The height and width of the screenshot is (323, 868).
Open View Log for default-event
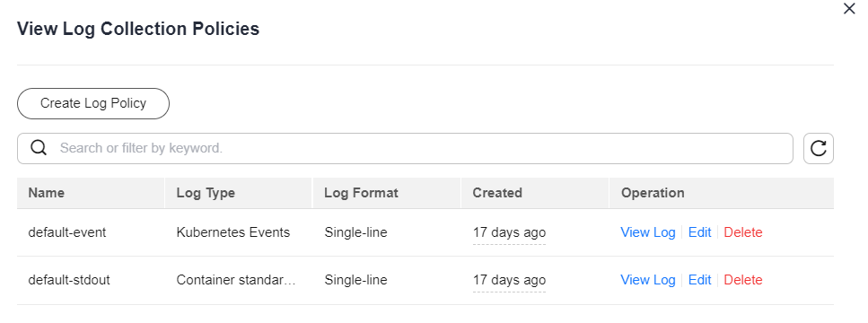(x=648, y=232)
